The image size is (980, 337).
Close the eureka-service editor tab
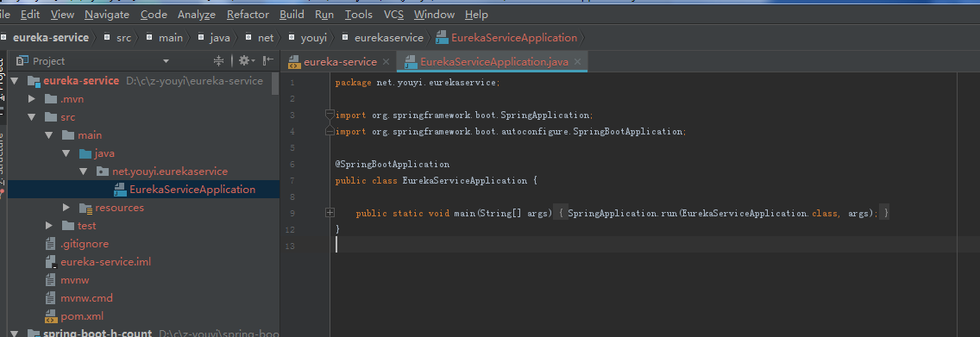[386, 62]
